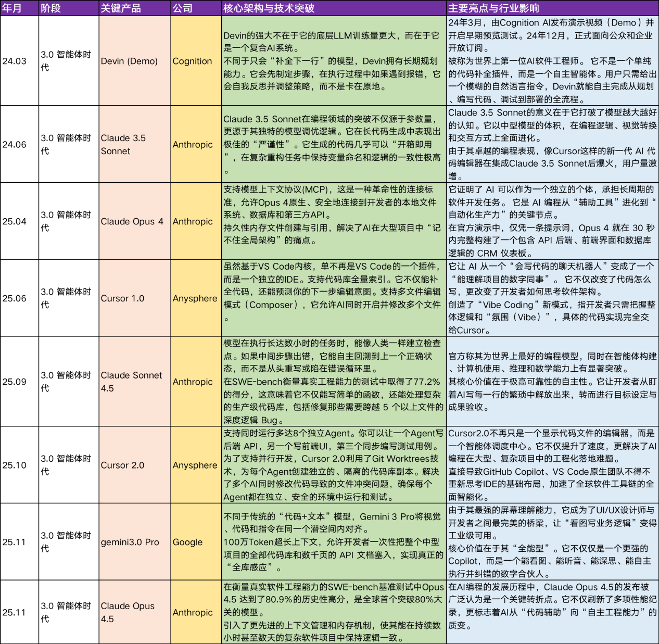Click the impact cell mentioning CRM 仪表板
This screenshot has height=644, width=659.
pyautogui.click(x=552, y=221)
